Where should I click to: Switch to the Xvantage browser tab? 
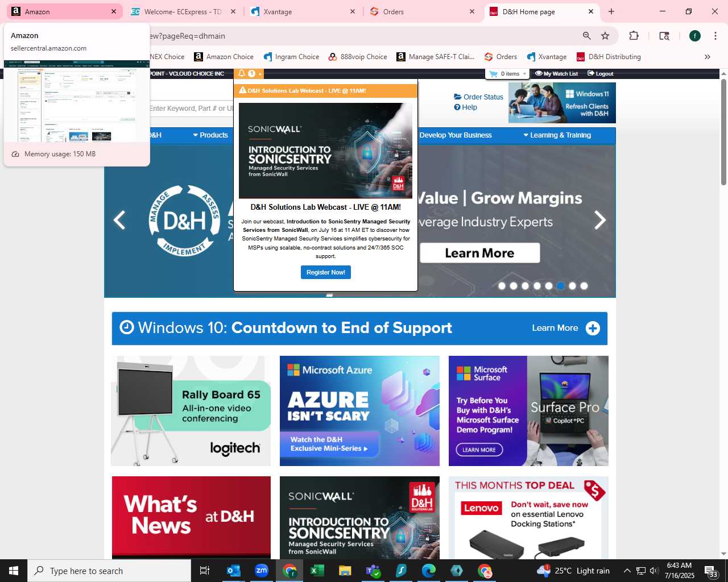coord(303,11)
